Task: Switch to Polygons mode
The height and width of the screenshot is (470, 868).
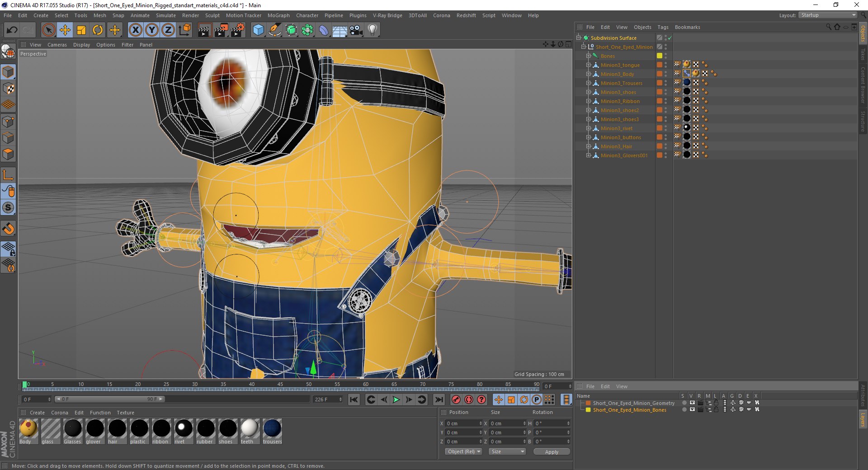Action: tap(8, 154)
